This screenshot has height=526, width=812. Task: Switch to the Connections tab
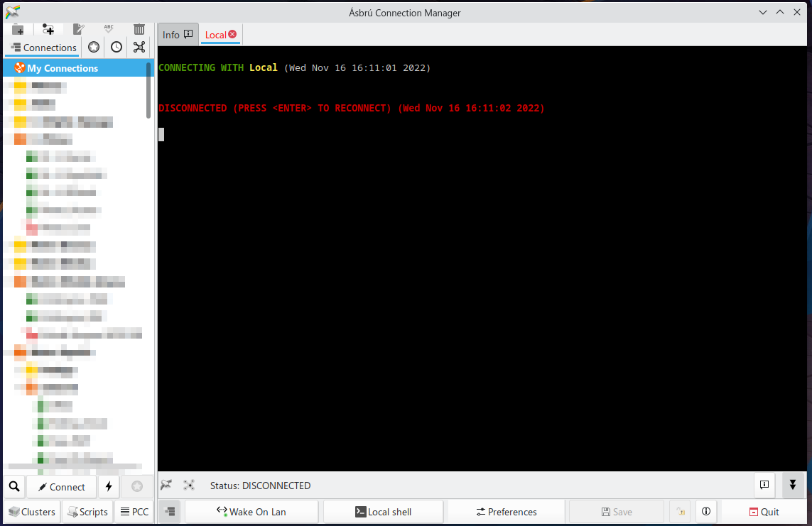(44, 48)
